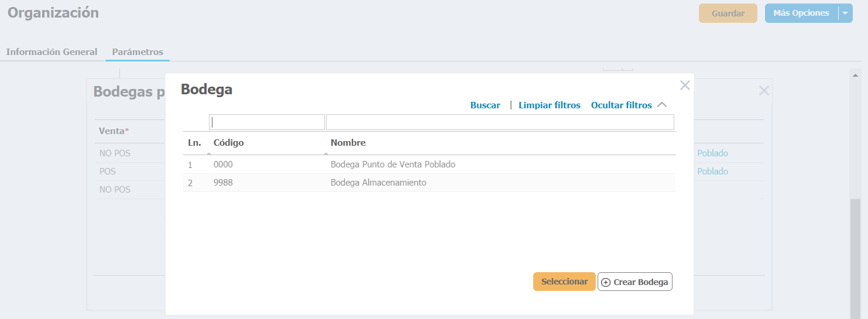
Task: Select row 9988 Bodega Almacenamiento
Action: coord(429,183)
